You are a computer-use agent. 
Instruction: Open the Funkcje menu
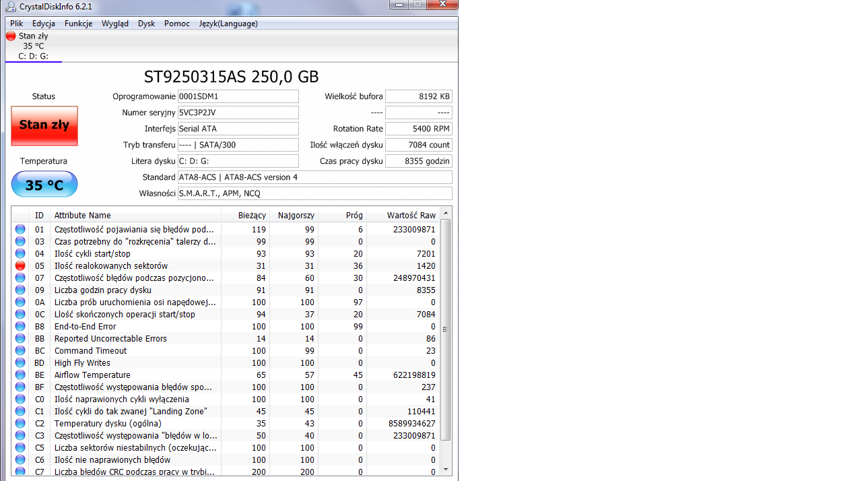(79, 24)
